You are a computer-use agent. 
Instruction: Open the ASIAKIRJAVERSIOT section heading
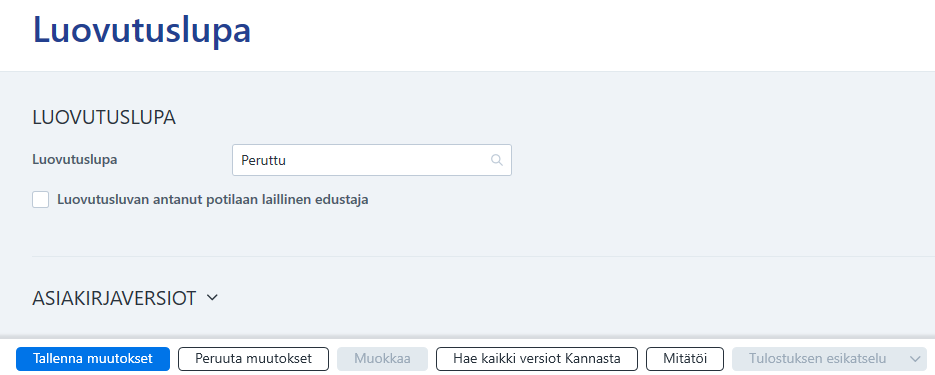114,298
